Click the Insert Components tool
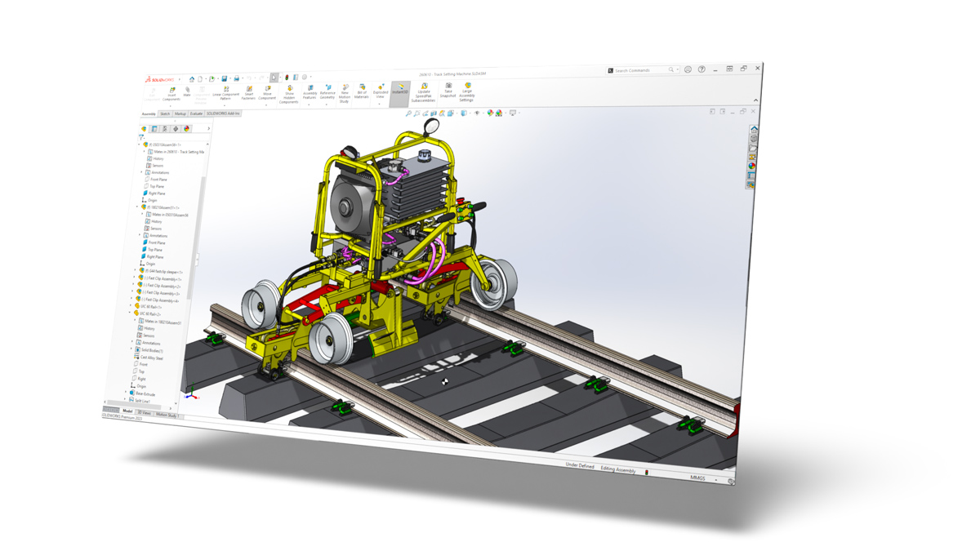The width and height of the screenshot is (980, 551). click(x=171, y=94)
